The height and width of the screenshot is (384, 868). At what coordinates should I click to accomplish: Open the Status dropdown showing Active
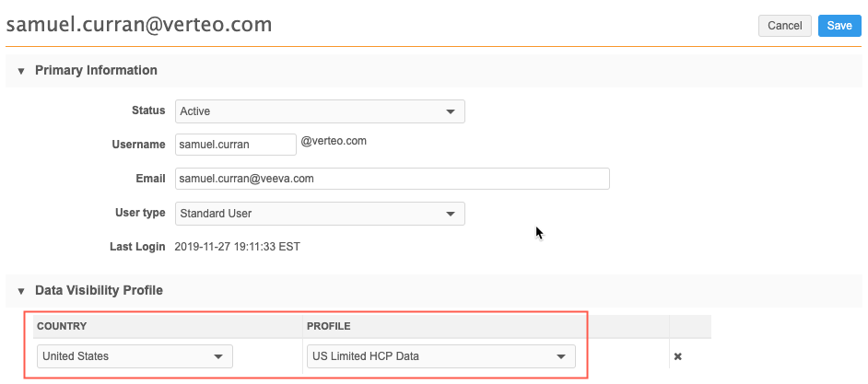pyautogui.click(x=320, y=111)
